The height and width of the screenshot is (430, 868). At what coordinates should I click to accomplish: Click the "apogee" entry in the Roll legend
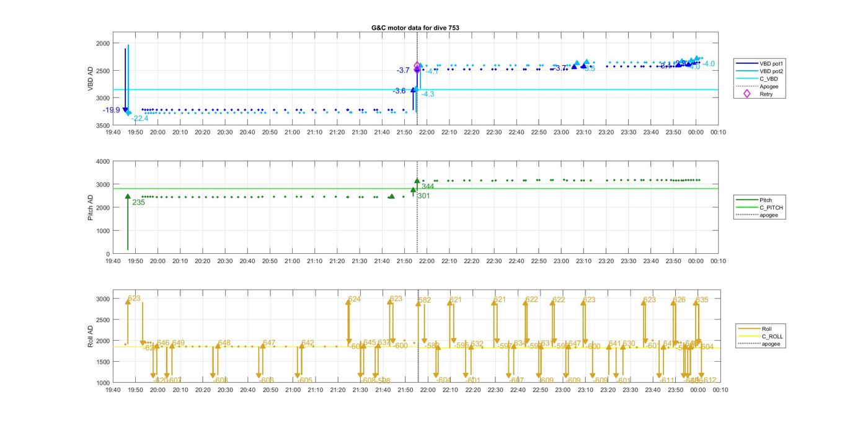pyautogui.click(x=771, y=344)
